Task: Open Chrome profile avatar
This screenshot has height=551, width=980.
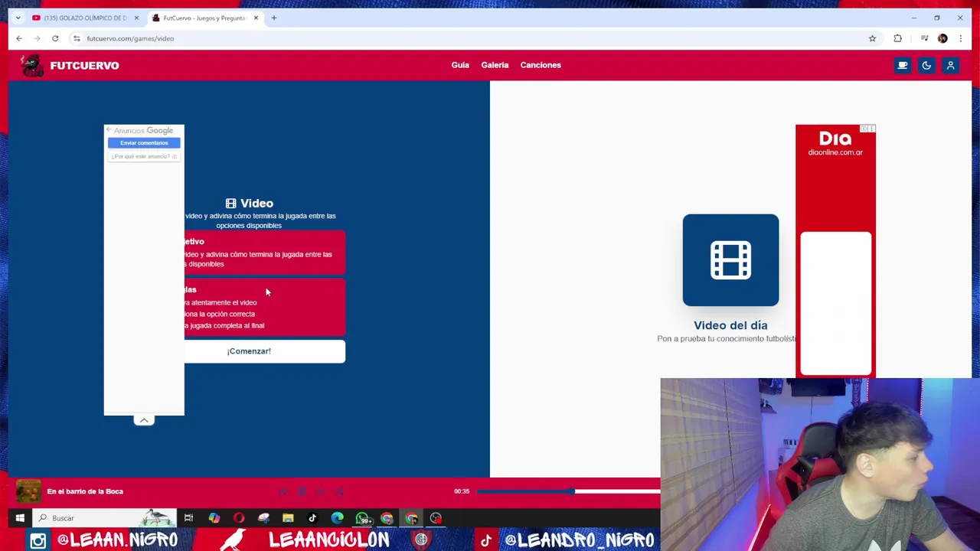Action: click(x=942, y=38)
